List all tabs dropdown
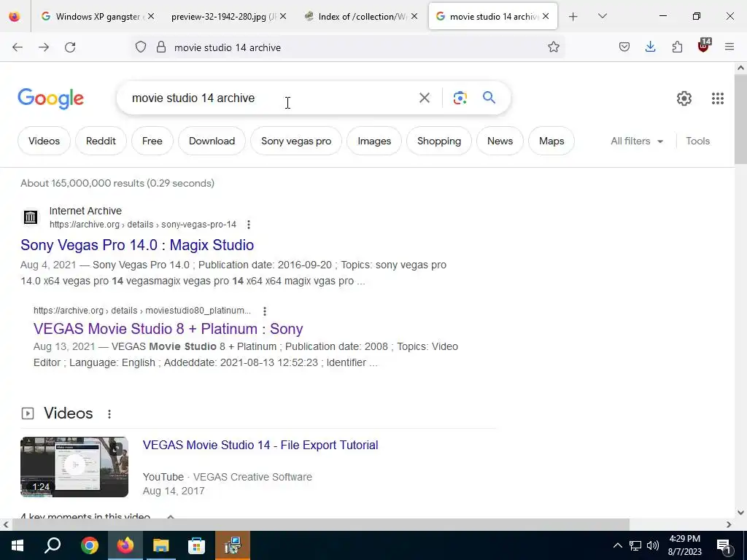 click(x=602, y=17)
